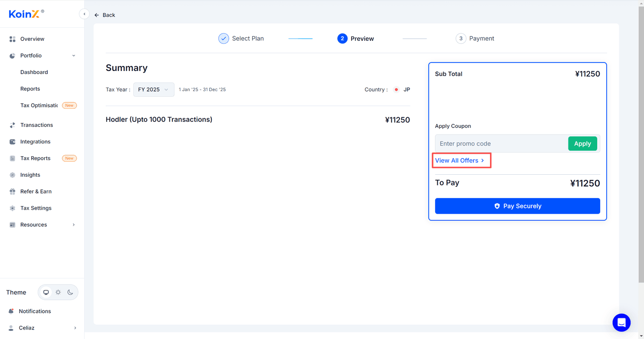Click the Overview grid icon

pos(13,39)
